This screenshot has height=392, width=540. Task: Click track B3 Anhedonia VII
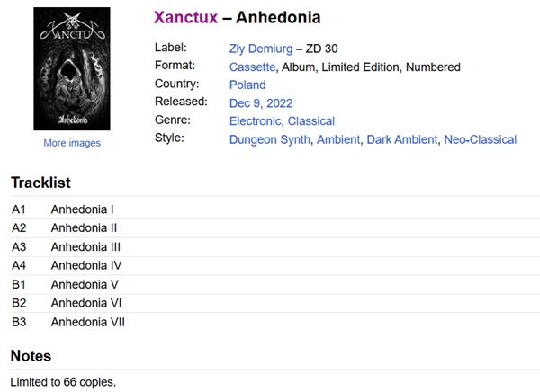click(87, 322)
